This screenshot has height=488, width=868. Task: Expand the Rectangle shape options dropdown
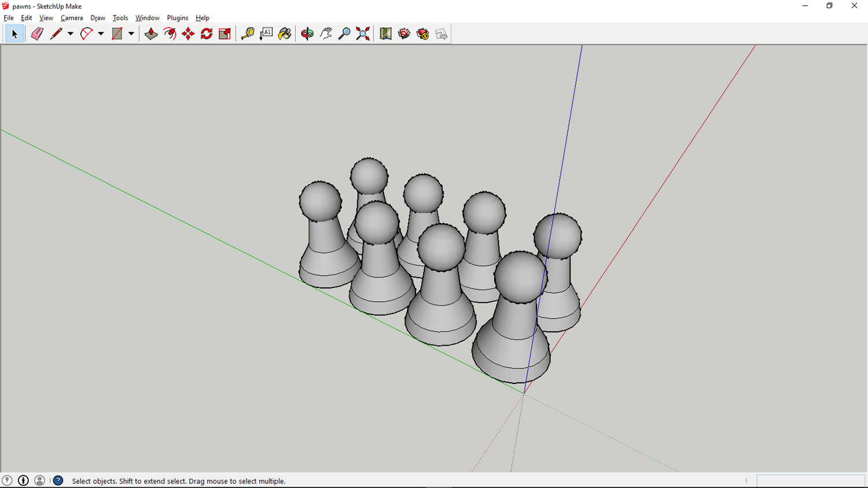coord(131,34)
